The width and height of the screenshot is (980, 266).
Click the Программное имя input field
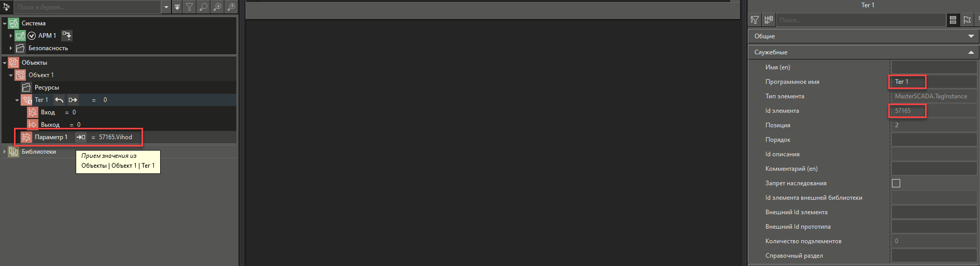coord(934,82)
